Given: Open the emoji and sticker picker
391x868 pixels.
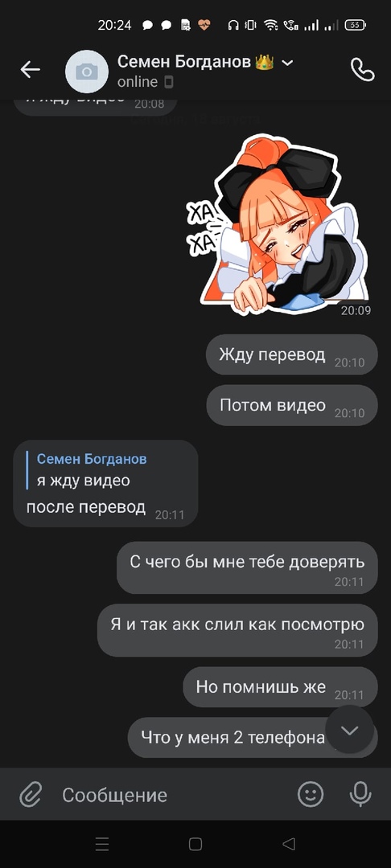Looking at the screenshot, I should pyautogui.click(x=311, y=794).
